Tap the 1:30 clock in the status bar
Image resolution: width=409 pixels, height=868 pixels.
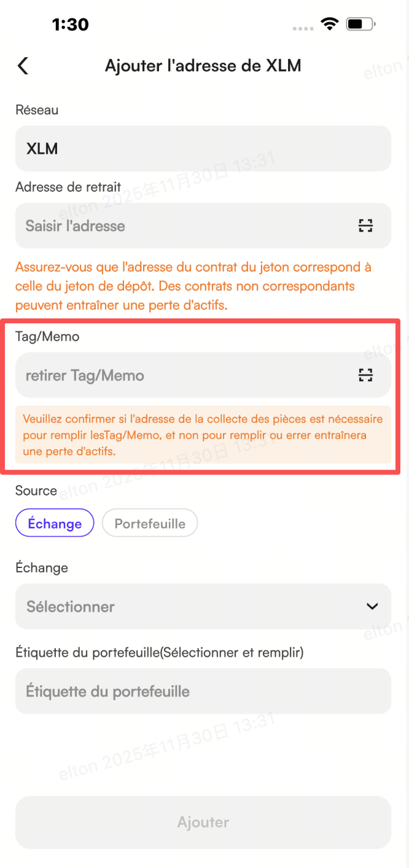pyautogui.click(x=71, y=25)
